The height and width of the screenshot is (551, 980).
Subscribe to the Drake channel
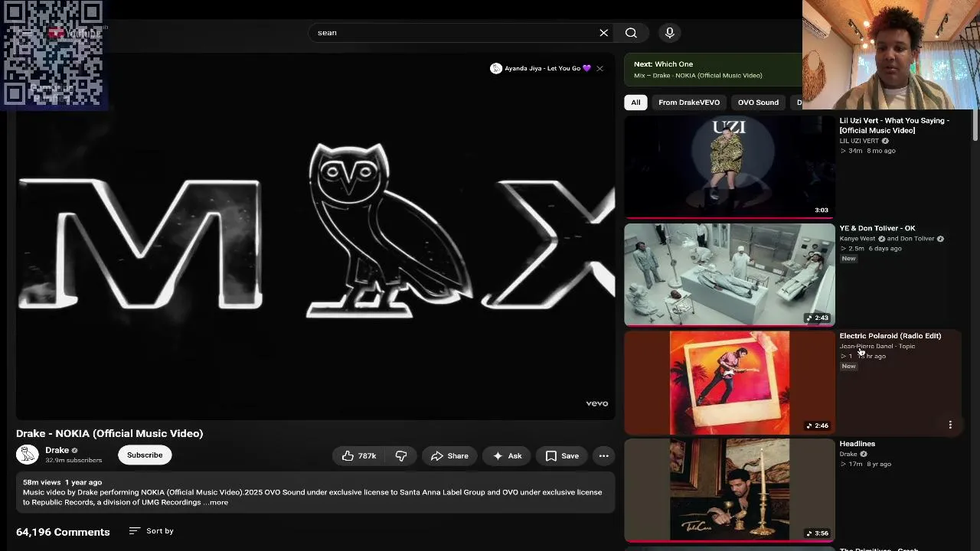(145, 455)
